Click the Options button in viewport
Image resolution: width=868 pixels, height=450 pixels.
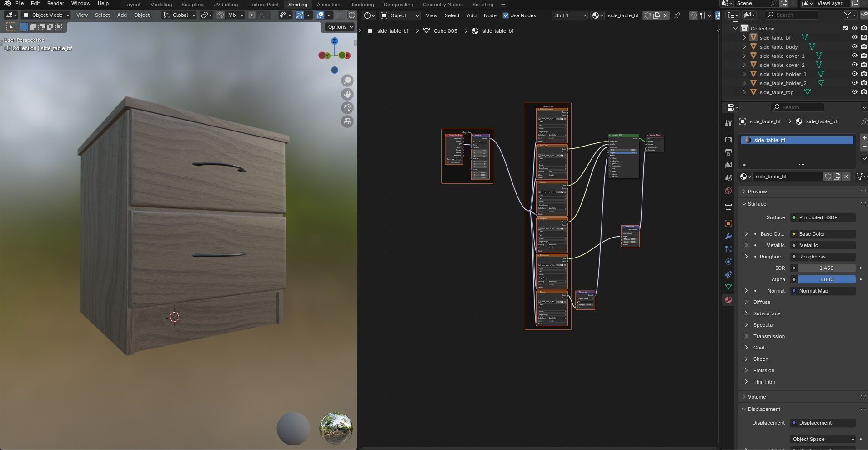pyautogui.click(x=340, y=27)
